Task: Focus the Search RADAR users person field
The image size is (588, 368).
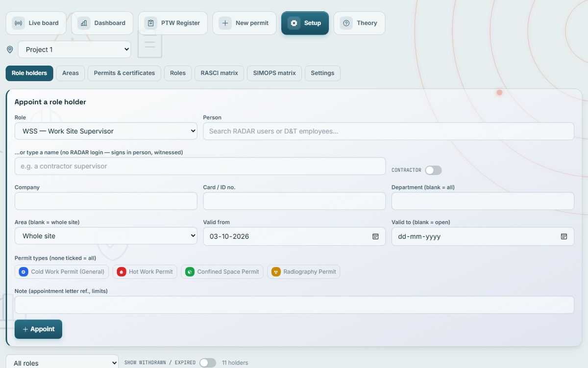Action: tap(389, 131)
